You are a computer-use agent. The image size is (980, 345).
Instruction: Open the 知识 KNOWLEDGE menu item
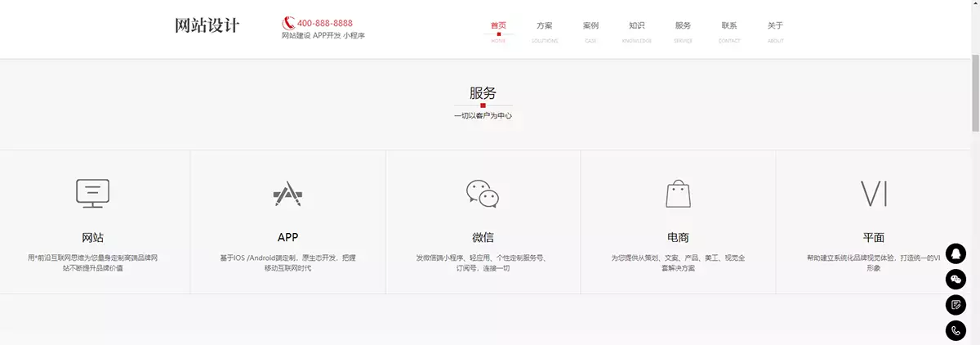(637, 31)
